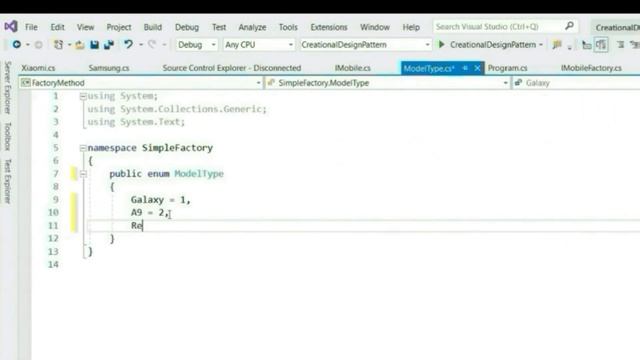Click the New Project toolbar icon

coord(58,44)
